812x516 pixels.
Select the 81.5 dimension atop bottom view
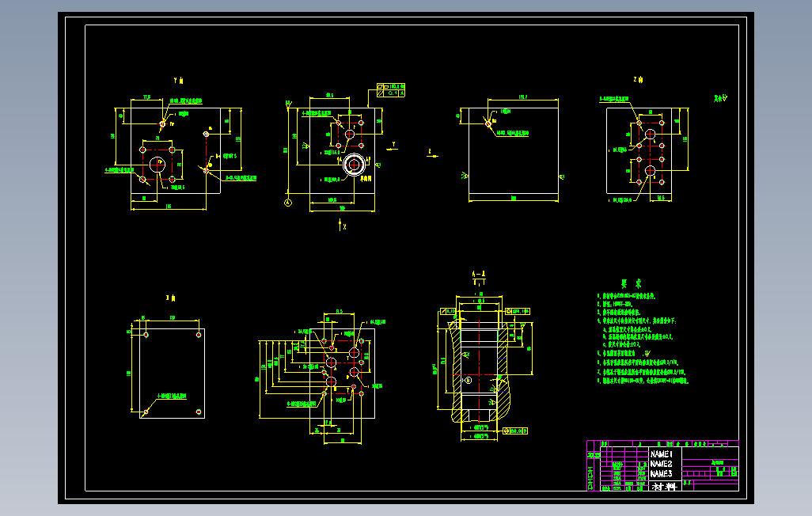pyautogui.click(x=340, y=311)
